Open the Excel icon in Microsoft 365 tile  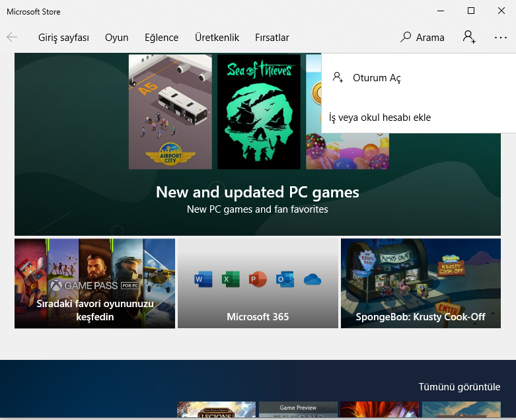[x=231, y=279]
